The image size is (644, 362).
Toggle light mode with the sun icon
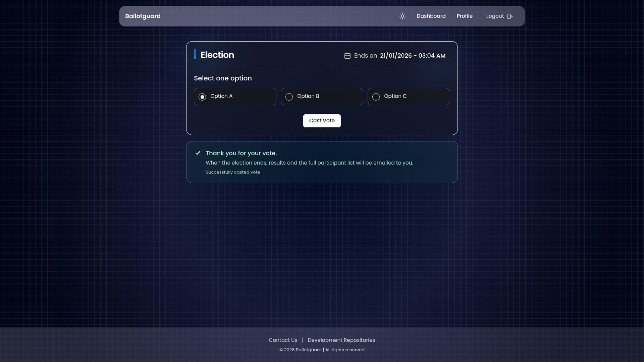click(402, 16)
